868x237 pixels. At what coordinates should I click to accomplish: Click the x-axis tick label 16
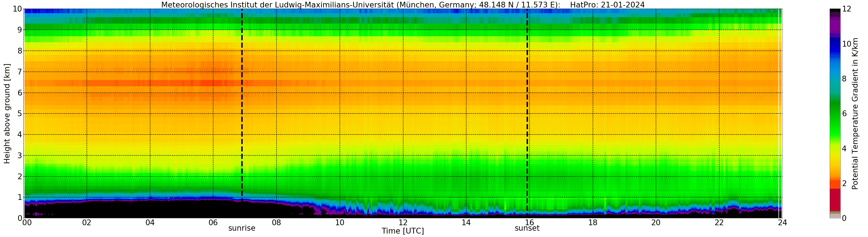529,223
